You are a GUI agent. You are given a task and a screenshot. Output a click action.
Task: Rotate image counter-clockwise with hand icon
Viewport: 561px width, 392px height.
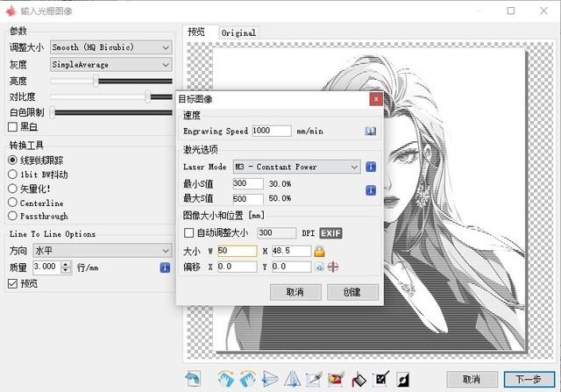(x=247, y=379)
